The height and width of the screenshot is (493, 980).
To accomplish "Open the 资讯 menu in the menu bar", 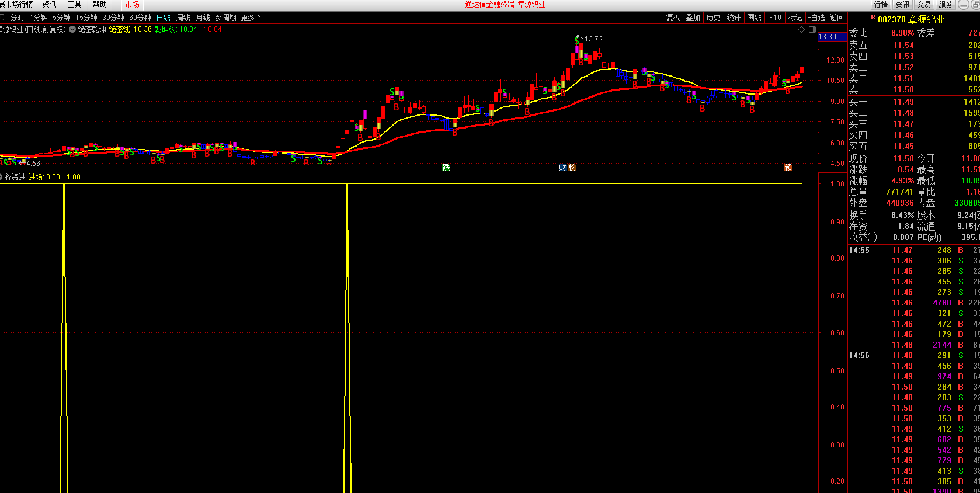I will tap(49, 4).
